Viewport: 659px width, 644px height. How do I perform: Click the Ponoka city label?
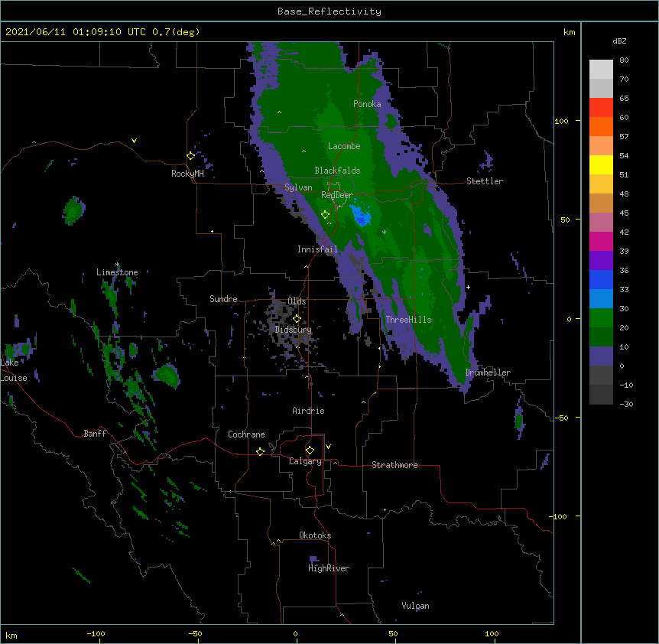(367, 104)
